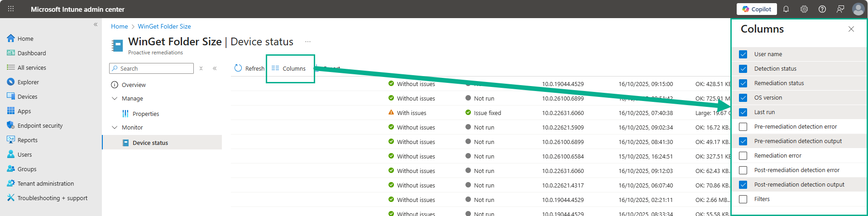Uncheck the OS version column checkbox

tap(743, 98)
